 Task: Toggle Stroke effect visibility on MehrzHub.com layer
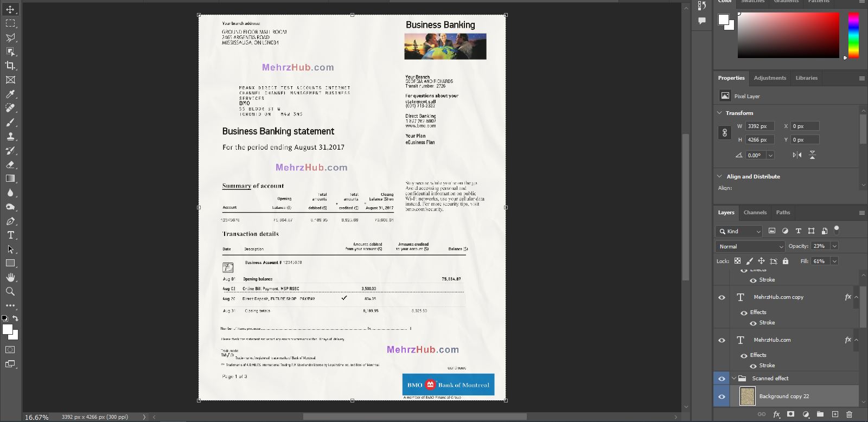(x=753, y=366)
